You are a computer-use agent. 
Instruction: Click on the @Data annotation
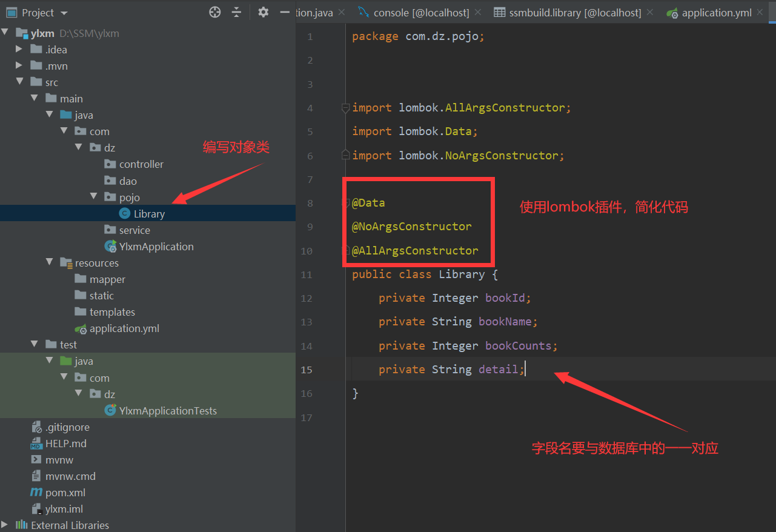click(368, 203)
